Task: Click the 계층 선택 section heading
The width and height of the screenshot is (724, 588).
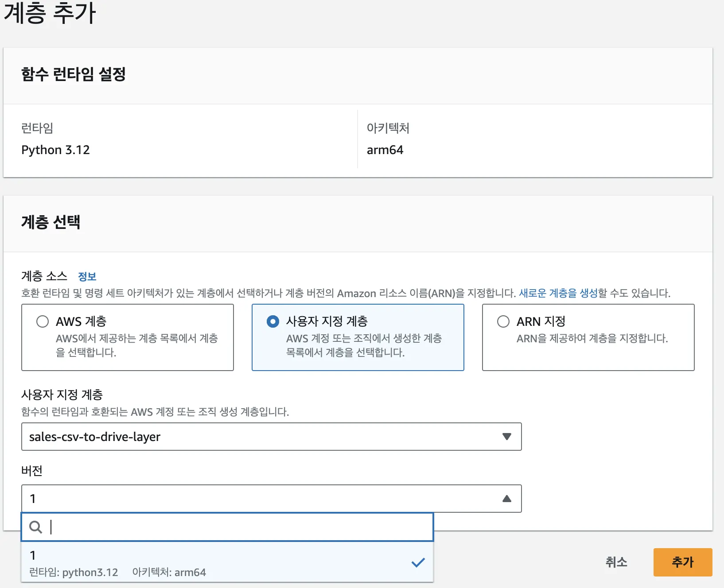Action: click(51, 223)
